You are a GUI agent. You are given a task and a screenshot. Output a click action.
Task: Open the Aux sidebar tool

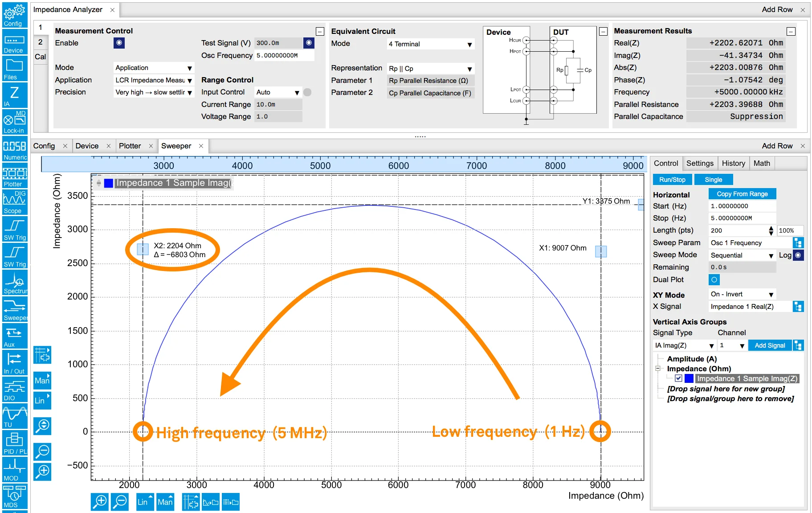click(x=15, y=336)
